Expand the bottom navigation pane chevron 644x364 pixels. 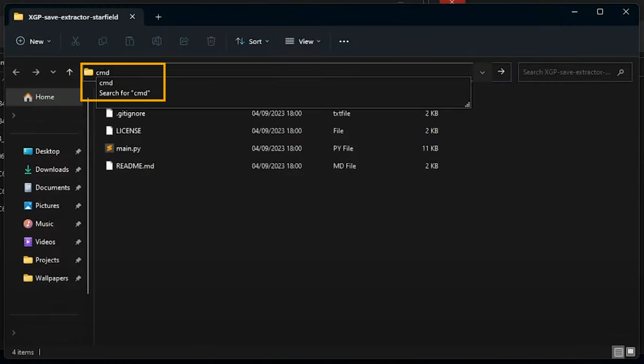[14, 333]
